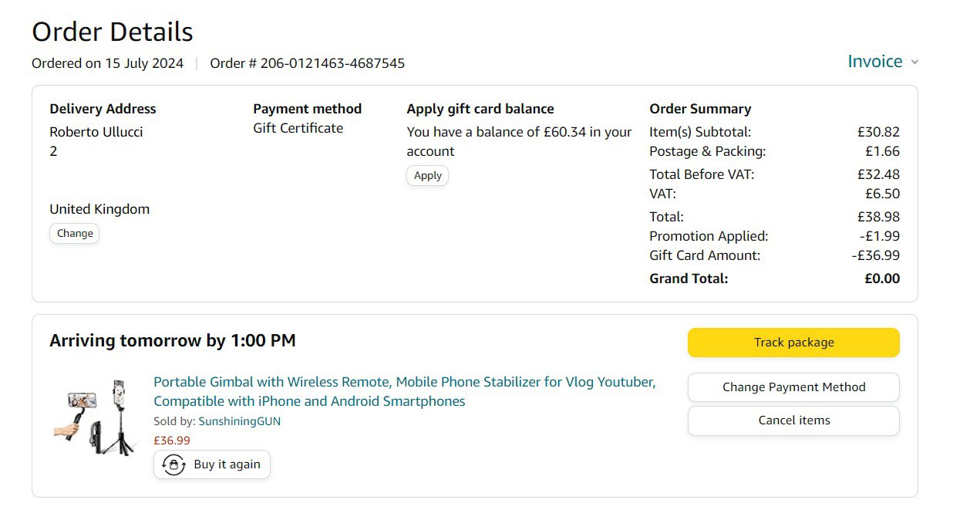Expand the Invoice dropdown arrow
The image size is (980, 510).
pos(914,62)
